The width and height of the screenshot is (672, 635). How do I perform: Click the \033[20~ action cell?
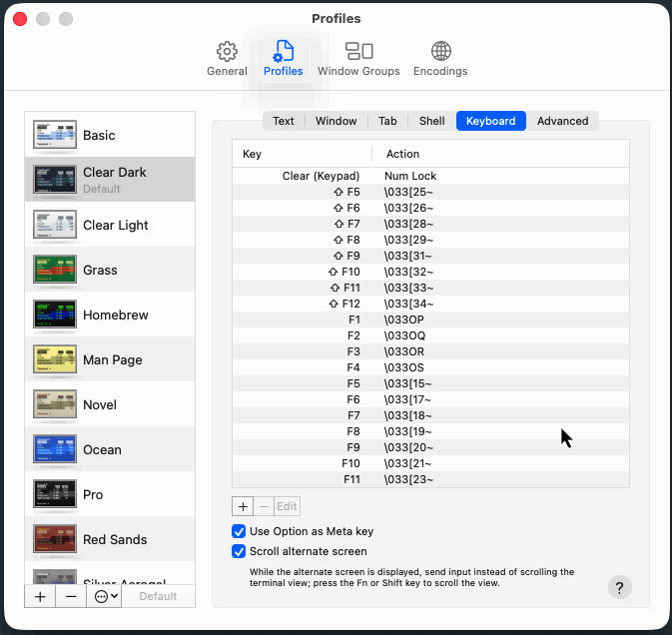pos(408,447)
